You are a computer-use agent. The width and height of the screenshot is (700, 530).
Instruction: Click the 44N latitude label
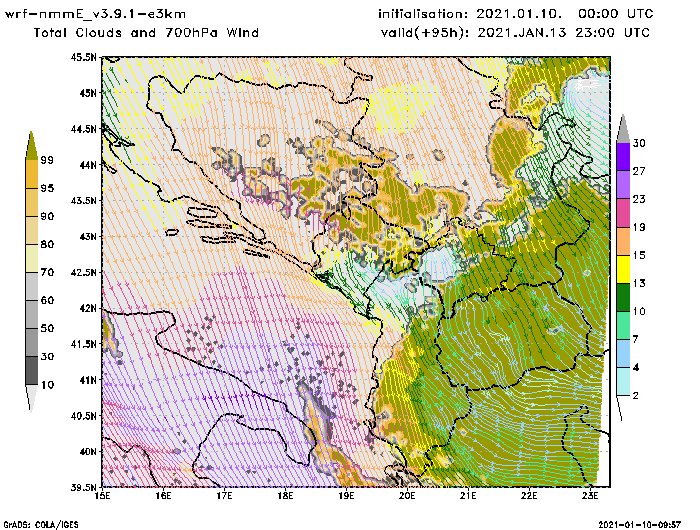click(88, 165)
